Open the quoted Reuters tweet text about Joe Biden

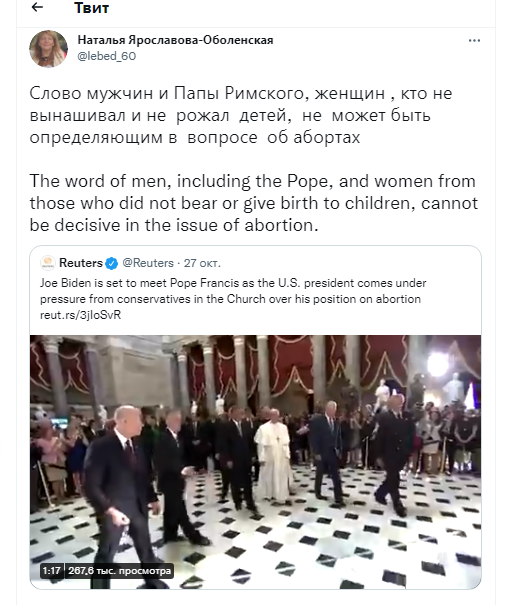(233, 291)
